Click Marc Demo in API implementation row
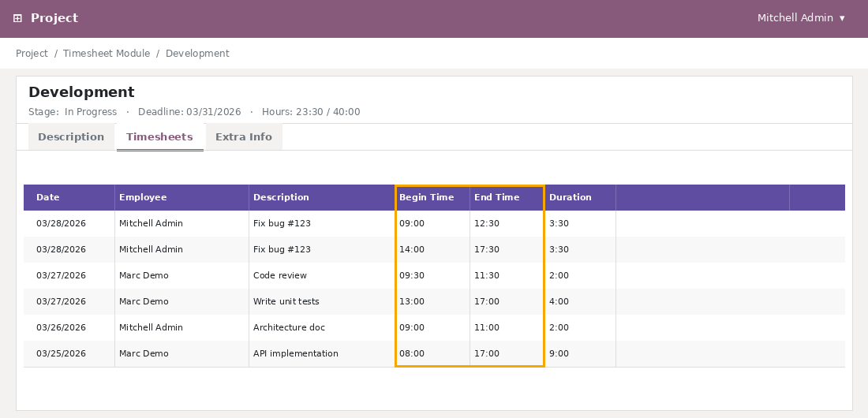868x418 pixels. (181, 353)
